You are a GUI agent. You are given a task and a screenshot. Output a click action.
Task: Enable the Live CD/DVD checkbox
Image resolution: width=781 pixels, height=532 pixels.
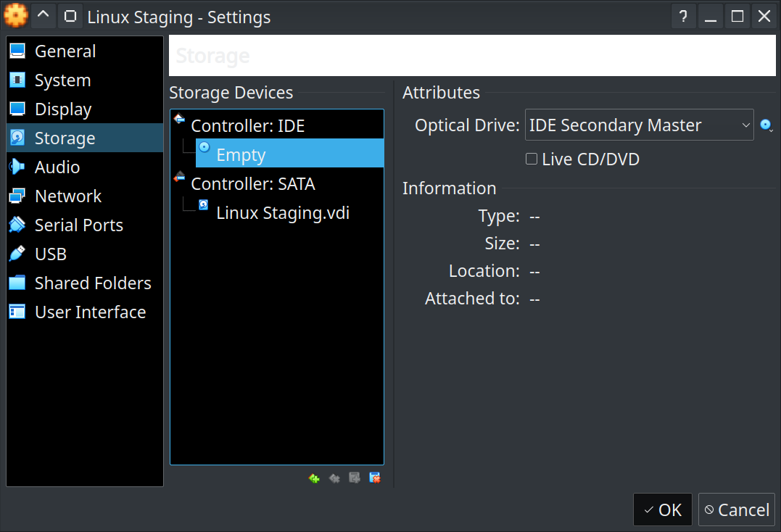pyautogui.click(x=532, y=159)
